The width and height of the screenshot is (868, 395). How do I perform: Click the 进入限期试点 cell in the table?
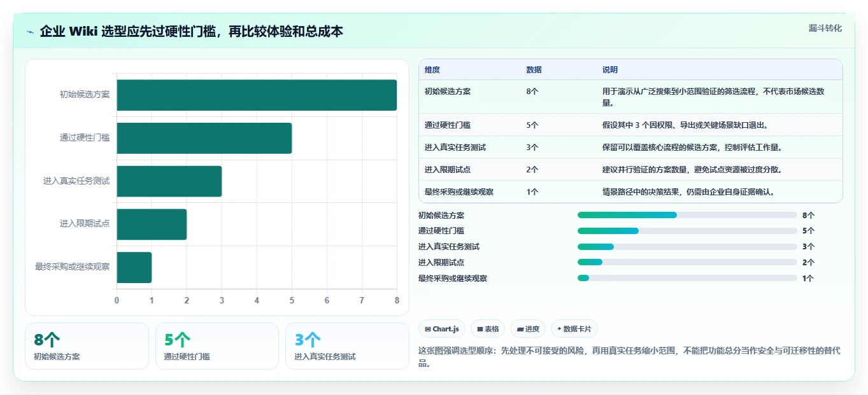(x=448, y=170)
